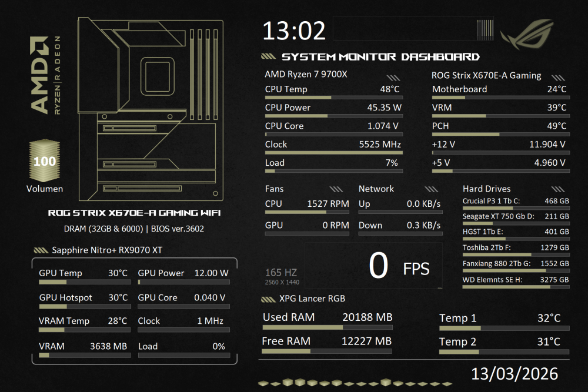The width and height of the screenshot is (588, 392).
Task: Click the stripe icon beside Sapphire Nitro+ RX9070 XT
Action: pos(41,250)
